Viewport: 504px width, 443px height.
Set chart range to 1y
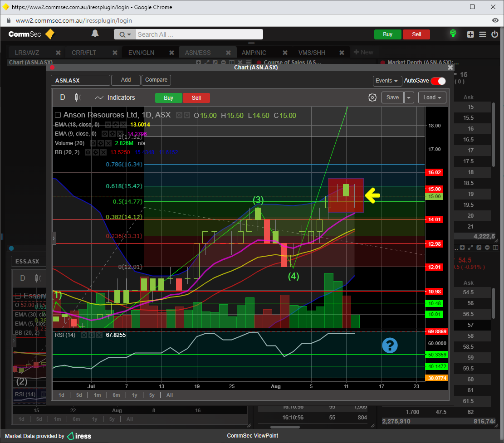tap(134, 395)
